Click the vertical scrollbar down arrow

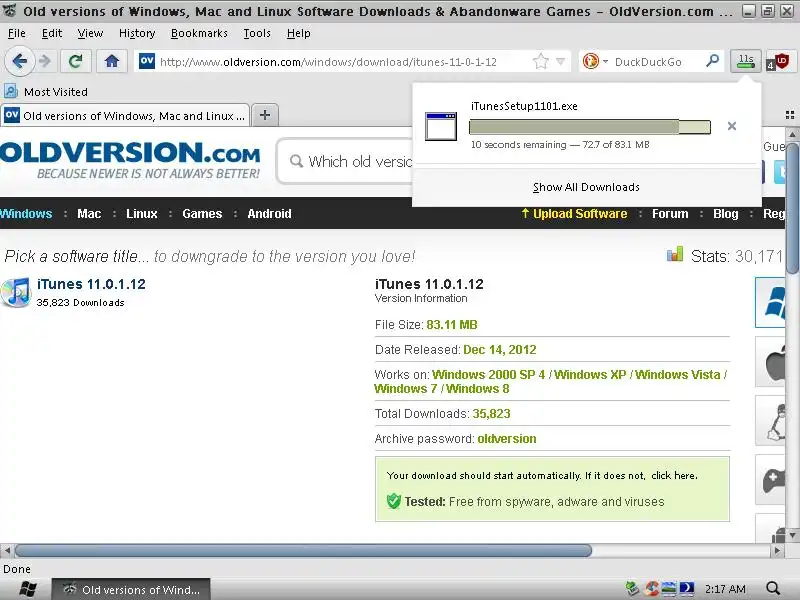792,535
